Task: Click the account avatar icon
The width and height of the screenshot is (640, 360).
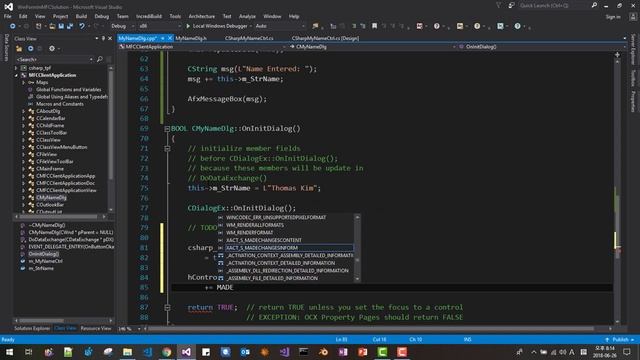Action: click(633, 17)
